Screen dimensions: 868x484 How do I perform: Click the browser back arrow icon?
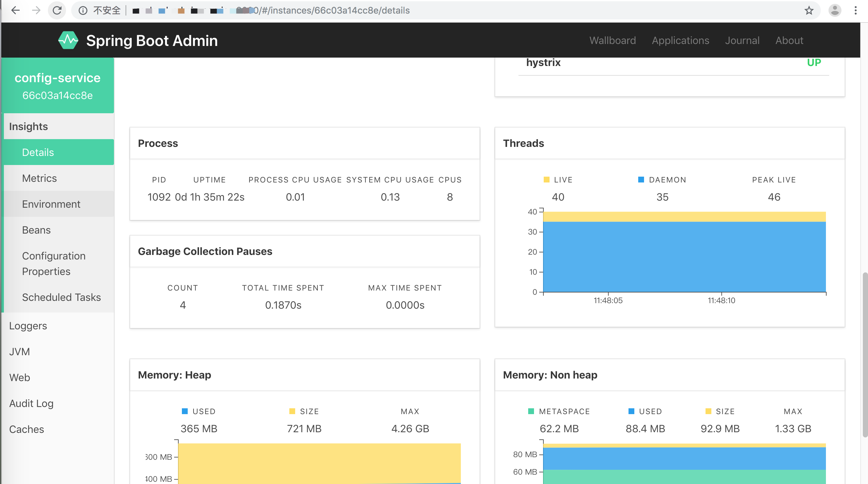(16, 10)
